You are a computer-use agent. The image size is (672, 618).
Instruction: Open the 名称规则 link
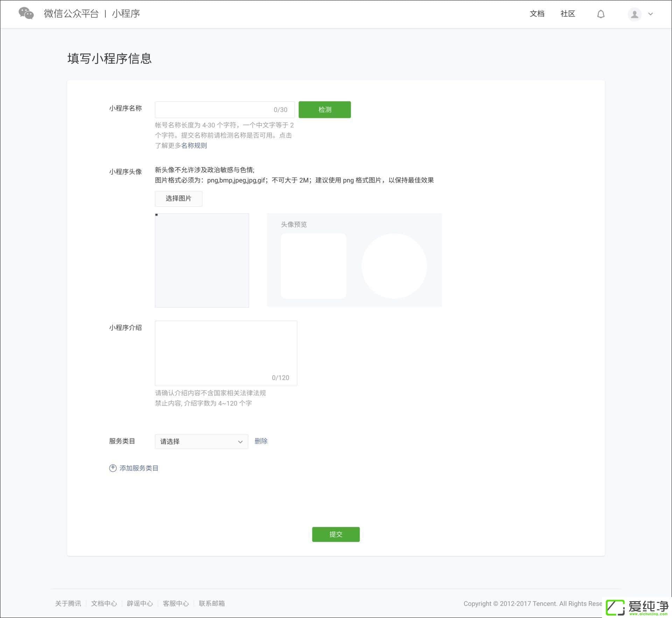194,146
